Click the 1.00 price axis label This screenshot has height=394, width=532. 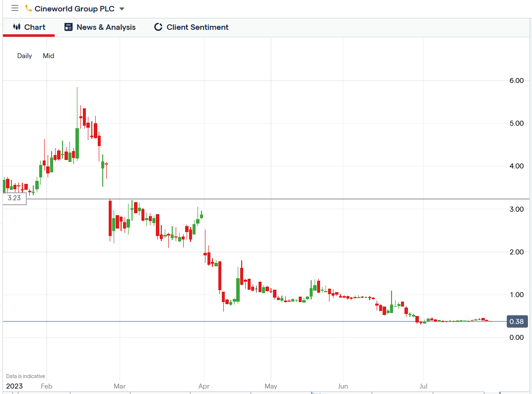click(517, 295)
